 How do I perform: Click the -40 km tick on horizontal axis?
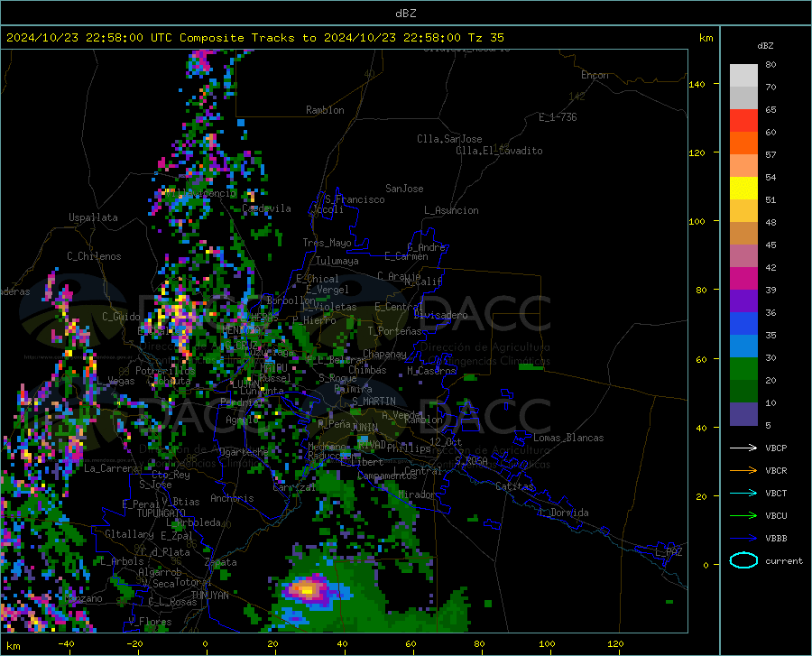[66, 643]
